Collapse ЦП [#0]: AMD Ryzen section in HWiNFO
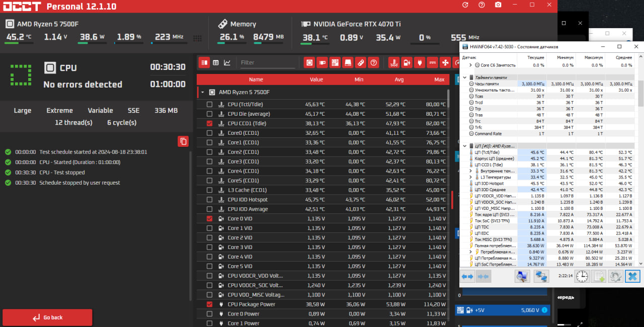 point(464,146)
